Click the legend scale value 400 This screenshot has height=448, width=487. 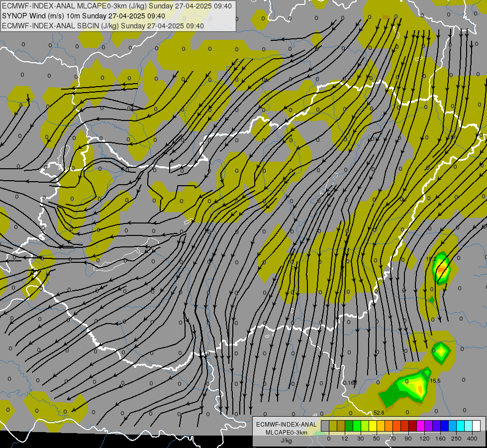click(x=472, y=439)
